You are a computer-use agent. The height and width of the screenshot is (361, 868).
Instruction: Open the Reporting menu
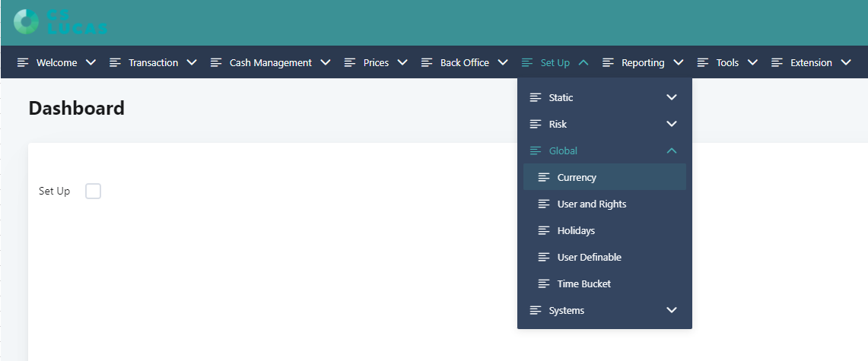click(642, 63)
